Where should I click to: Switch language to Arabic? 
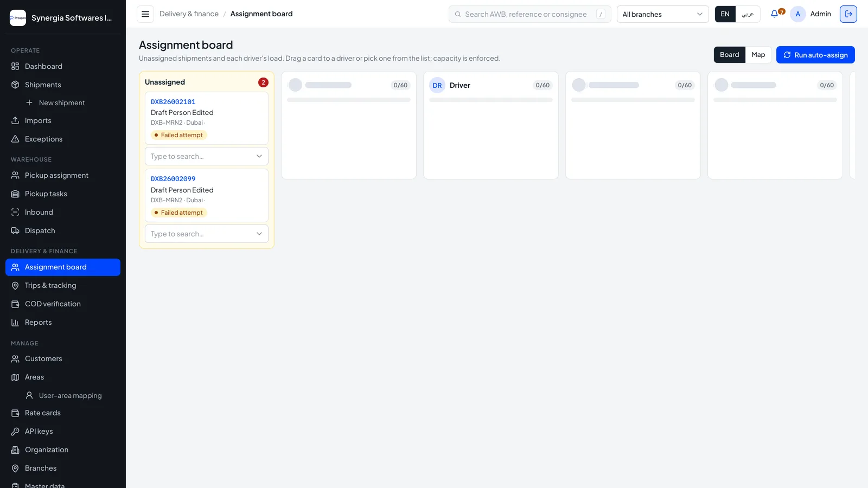point(748,14)
